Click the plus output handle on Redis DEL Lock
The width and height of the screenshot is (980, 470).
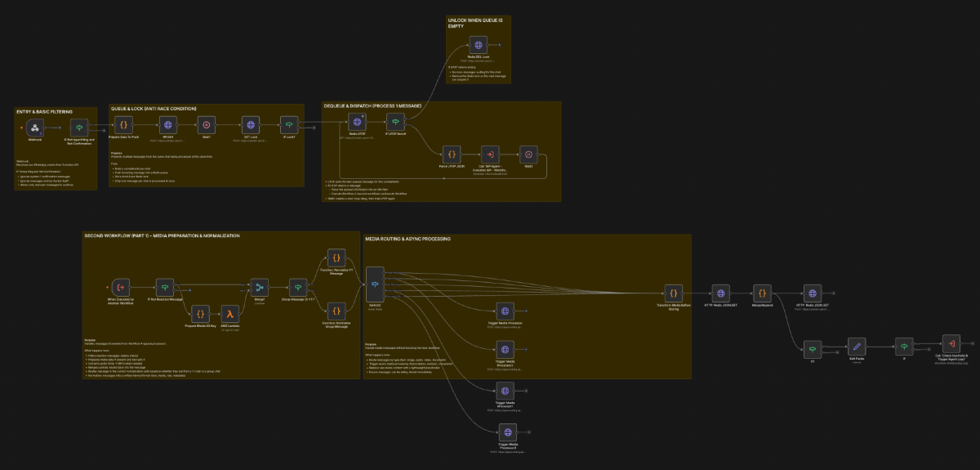[x=501, y=46]
